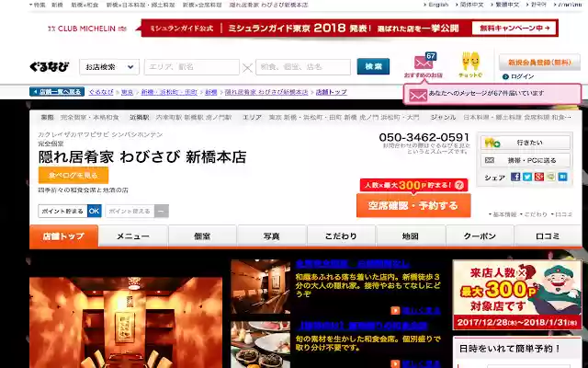This screenshot has height=368, width=588.
Task: Click the envelope icon on 携帯・PCに送る
Action: (490, 160)
